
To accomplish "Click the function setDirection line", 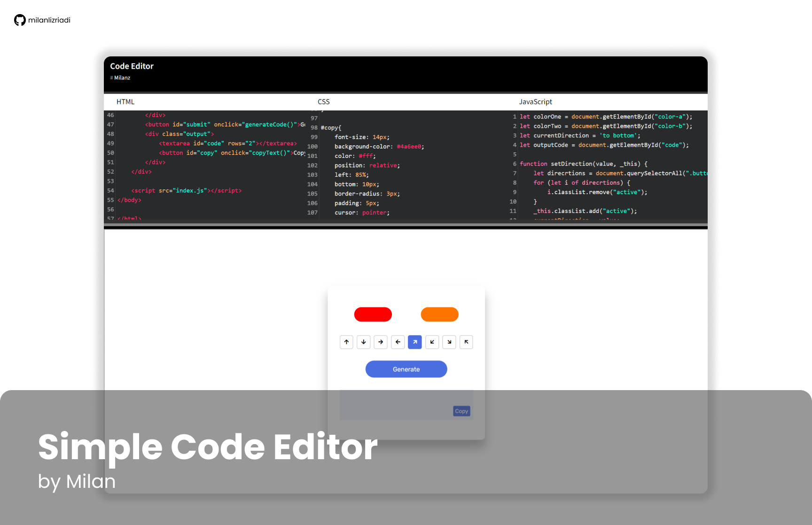I will pyautogui.click(x=584, y=164).
